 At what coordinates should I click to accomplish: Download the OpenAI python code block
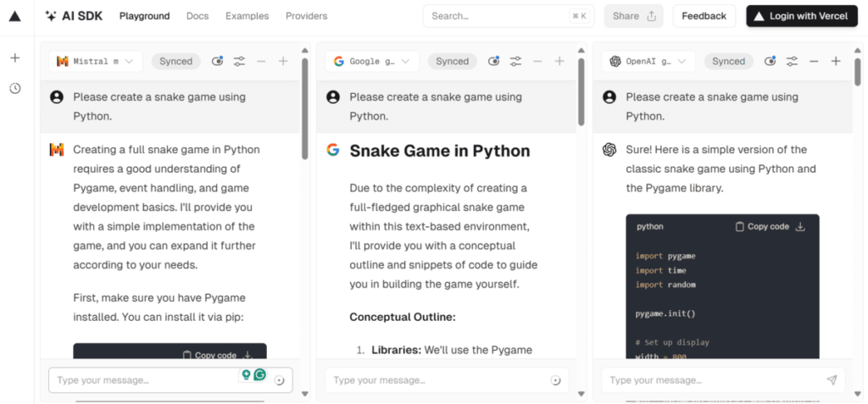pyautogui.click(x=800, y=226)
